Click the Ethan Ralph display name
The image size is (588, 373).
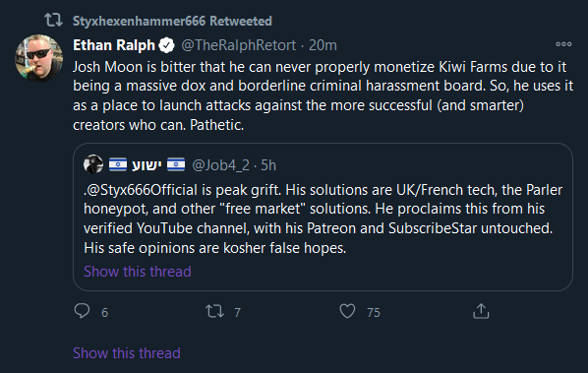(114, 45)
